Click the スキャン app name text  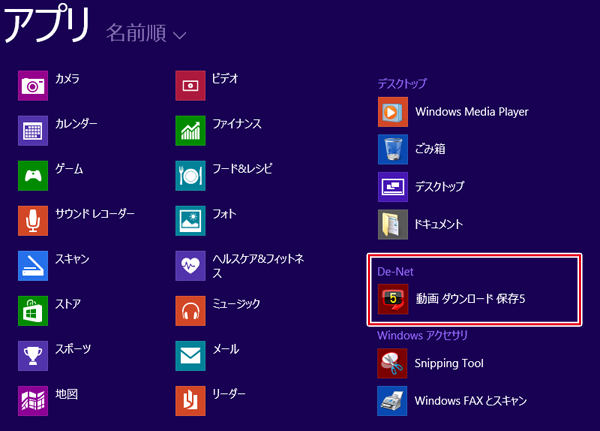[x=72, y=259]
